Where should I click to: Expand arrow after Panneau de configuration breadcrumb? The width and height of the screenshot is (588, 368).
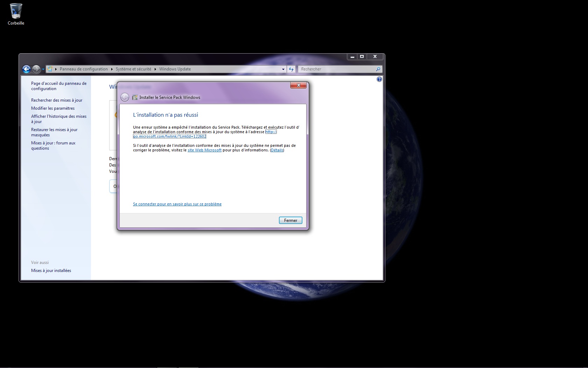click(112, 69)
